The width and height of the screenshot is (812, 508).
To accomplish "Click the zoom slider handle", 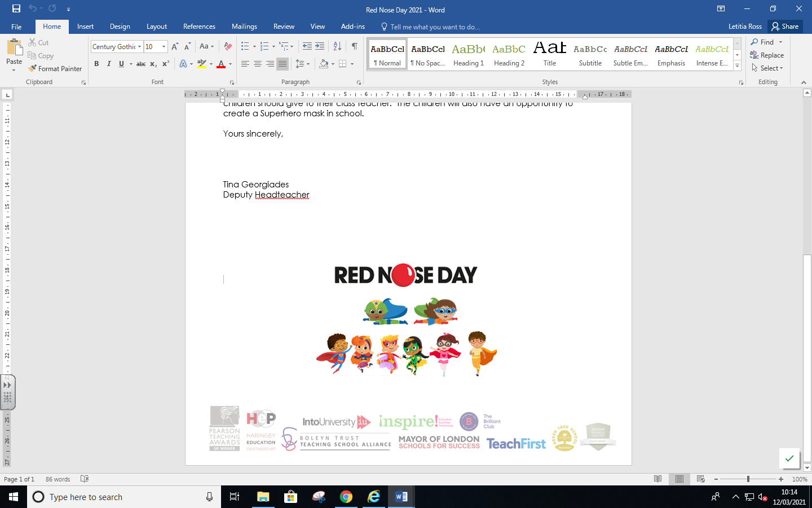I will [748, 479].
